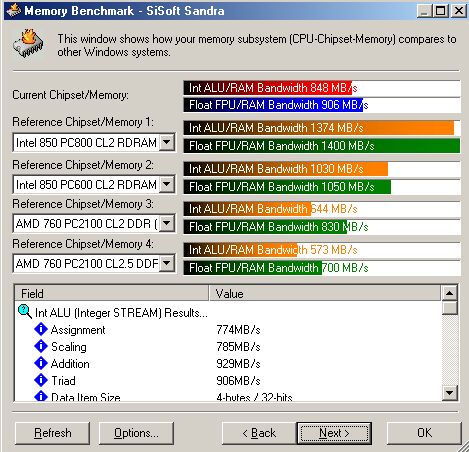The width and height of the screenshot is (469, 452).
Task: Click the Field column header
Action: 112,293
